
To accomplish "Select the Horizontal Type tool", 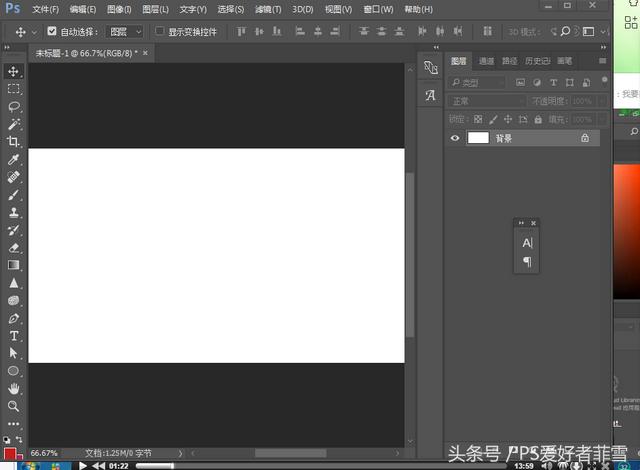I will click(14, 335).
